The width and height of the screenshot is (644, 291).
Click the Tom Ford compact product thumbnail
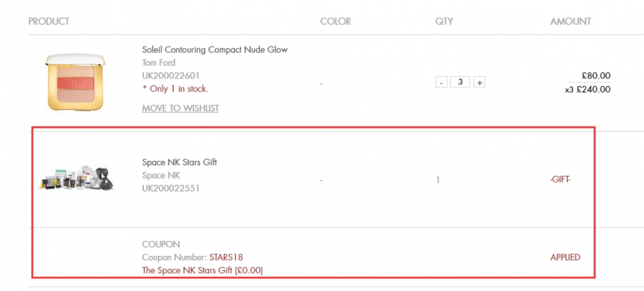[76, 82]
